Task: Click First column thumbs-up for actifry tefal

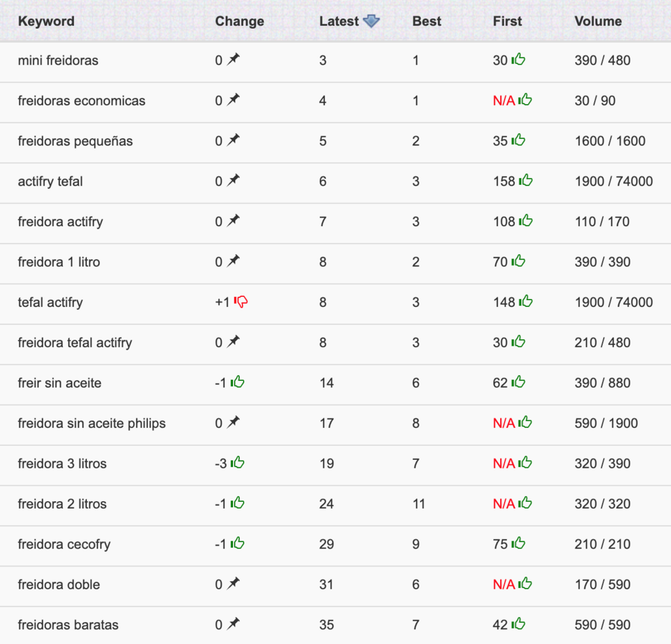Action: click(526, 180)
